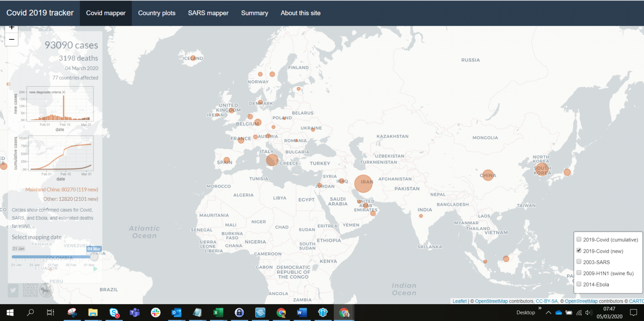The width and height of the screenshot is (644, 321).
Task: Open Outlook from the taskbar
Action: coord(176,313)
